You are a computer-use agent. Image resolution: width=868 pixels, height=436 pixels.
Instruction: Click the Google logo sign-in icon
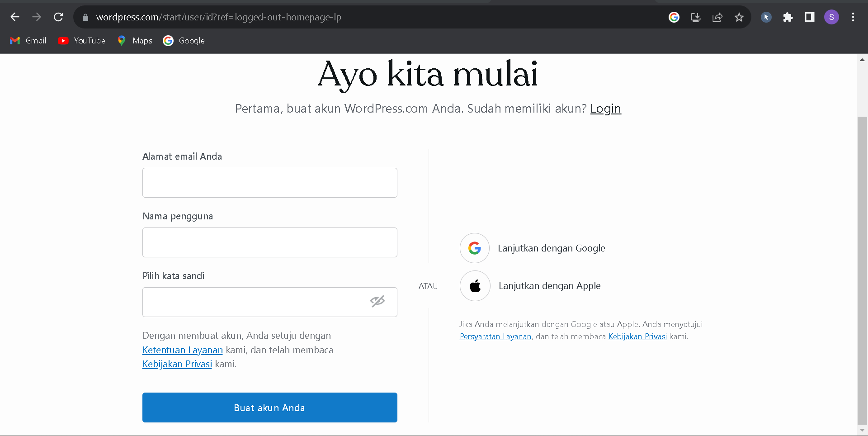tap(475, 248)
